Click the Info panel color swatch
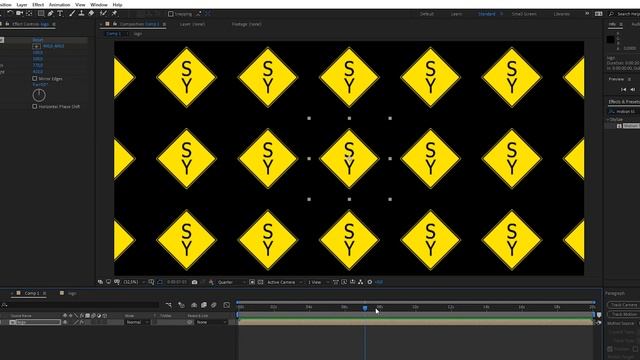Image resolution: width=640 pixels, height=360 pixels. pos(610,39)
